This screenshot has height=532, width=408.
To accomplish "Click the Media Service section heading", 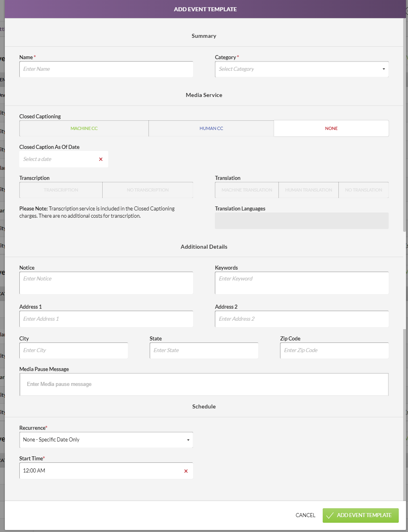I will click(204, 95).
